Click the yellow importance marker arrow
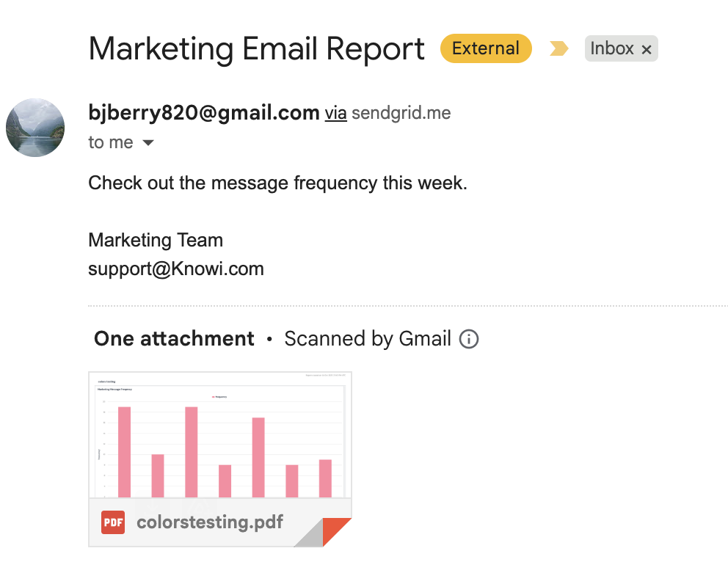 click(x=559, y=49)
